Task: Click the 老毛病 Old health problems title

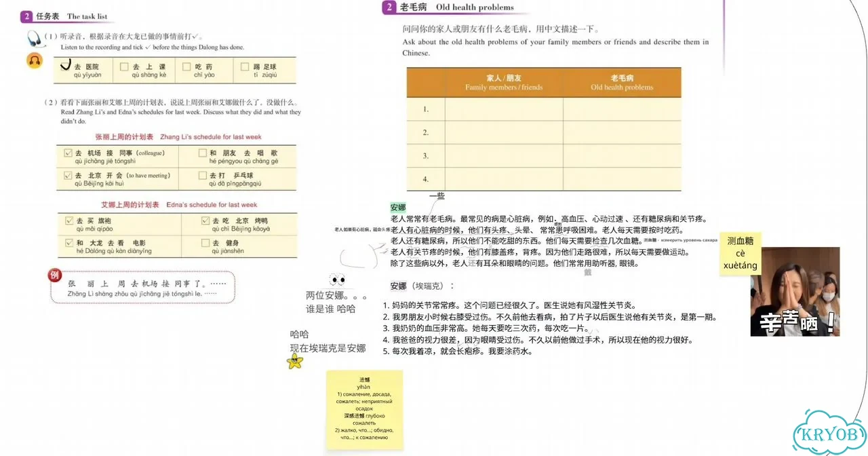Action: click(457, 7)
